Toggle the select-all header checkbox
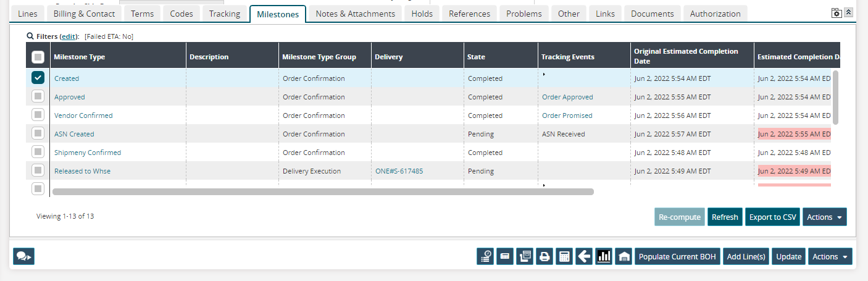The height and width of the screenshot is (281, 868). point(38,57)
